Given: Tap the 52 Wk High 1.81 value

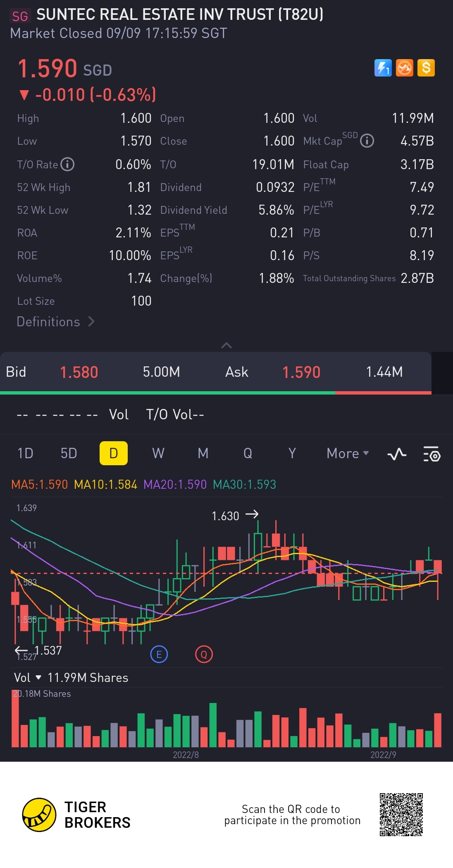Looking at the screenshot, I should 139,187.
